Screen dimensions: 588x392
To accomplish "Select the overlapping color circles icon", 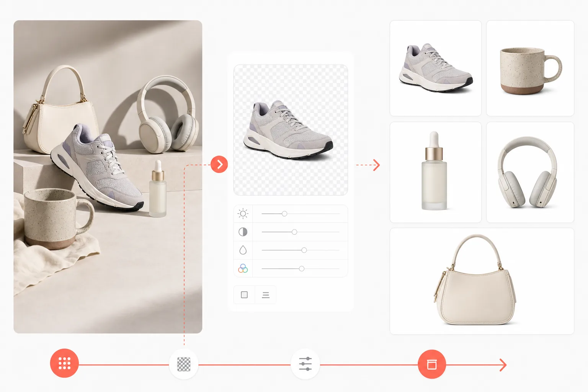I will click(243, 268).
